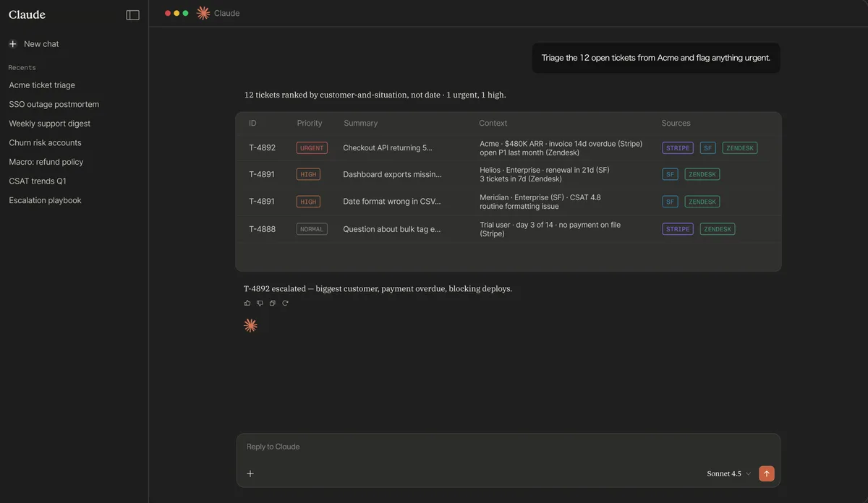Click the Claude wordmark in the sidebar
The height and width of the screenshot is (503, 868).
27,14
